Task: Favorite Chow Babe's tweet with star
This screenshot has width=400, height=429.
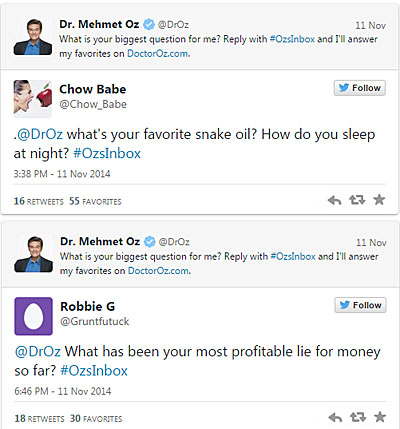Action: 379,200
